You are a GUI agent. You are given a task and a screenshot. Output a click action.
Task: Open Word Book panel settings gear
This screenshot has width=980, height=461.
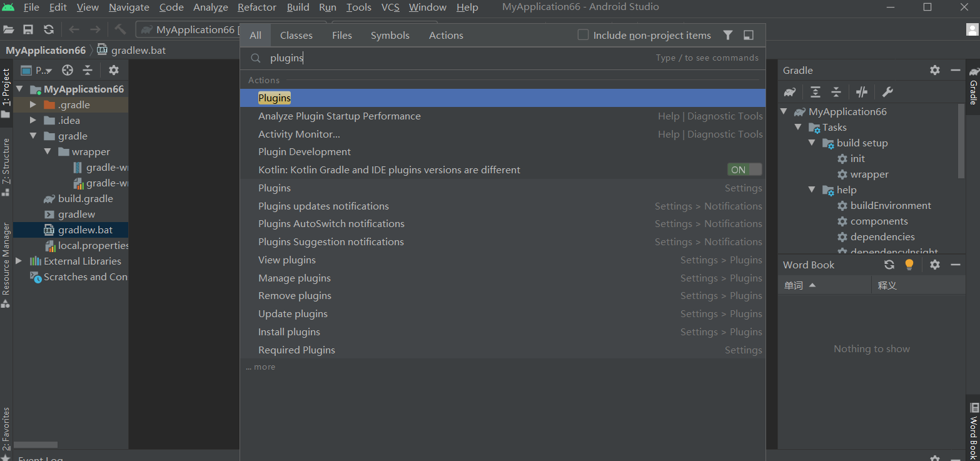tap(935, 265)
